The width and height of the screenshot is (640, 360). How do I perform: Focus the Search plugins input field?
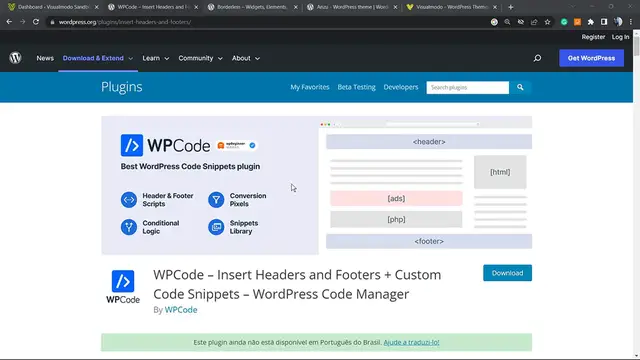click(468, 87)
